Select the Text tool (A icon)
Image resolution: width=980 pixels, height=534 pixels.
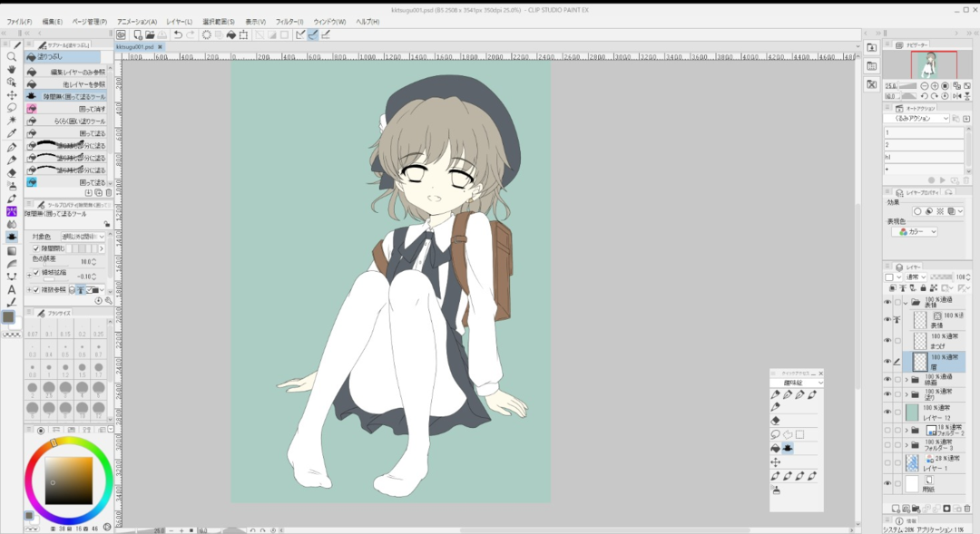click(12, 289)
